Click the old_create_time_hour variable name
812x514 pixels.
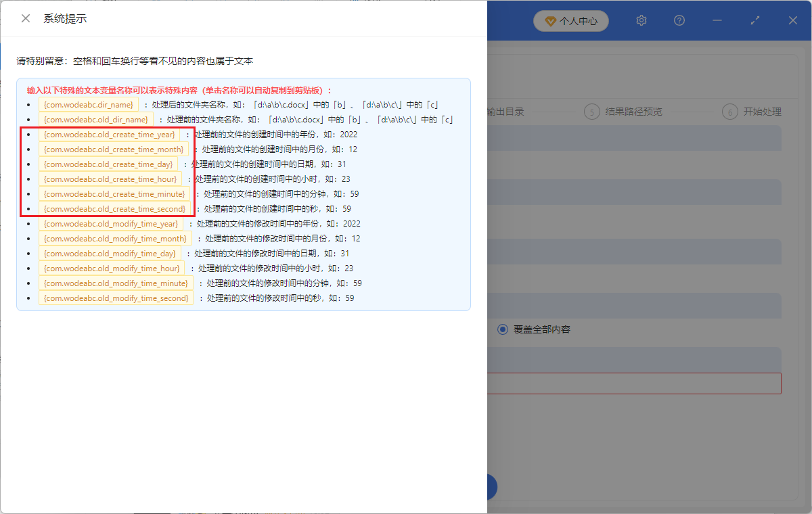pos(110,179)
